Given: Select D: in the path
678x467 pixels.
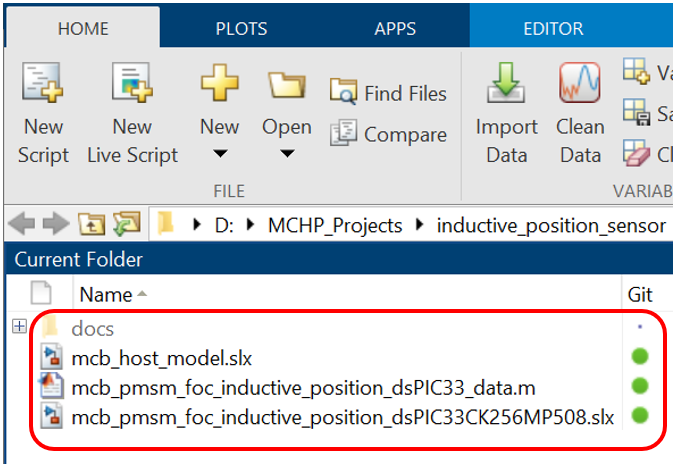Looking at the screenshot, I should pos(224,225).
